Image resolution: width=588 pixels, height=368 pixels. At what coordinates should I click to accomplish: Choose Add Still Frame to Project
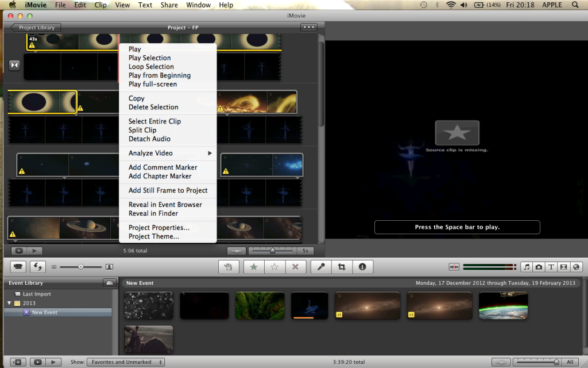[x=168, y=190]
